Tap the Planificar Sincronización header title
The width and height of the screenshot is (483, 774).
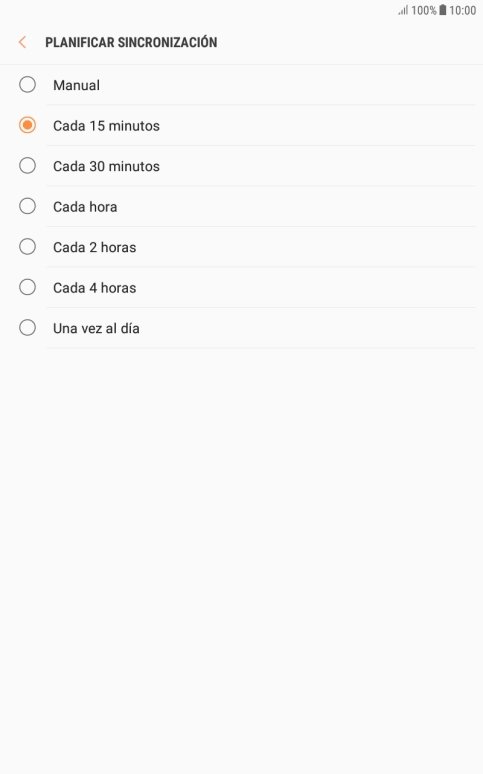131,42
